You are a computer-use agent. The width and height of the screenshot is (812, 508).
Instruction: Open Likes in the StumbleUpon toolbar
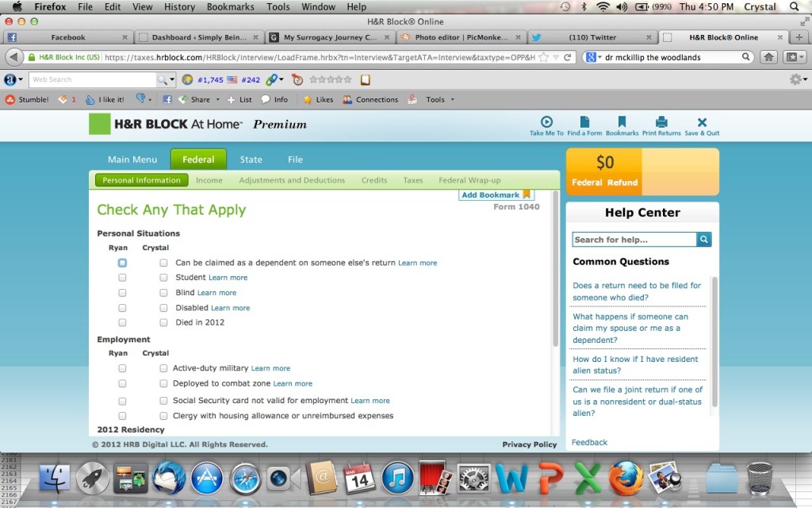[319, 99]
